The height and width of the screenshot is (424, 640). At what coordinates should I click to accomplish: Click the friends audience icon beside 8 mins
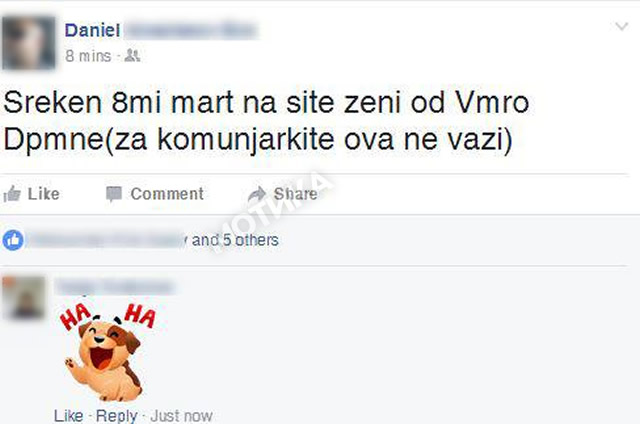(x=132, y=55)
